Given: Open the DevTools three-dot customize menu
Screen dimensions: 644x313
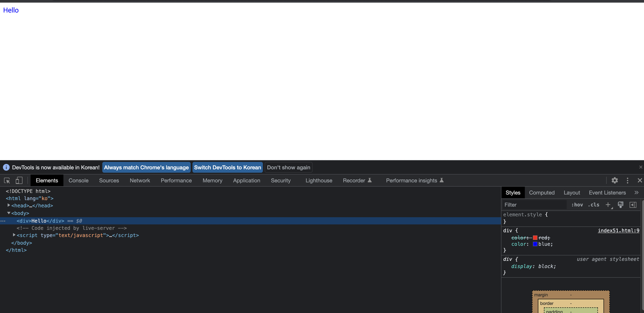Looking at the screenshot, I should tap(628, 180).
